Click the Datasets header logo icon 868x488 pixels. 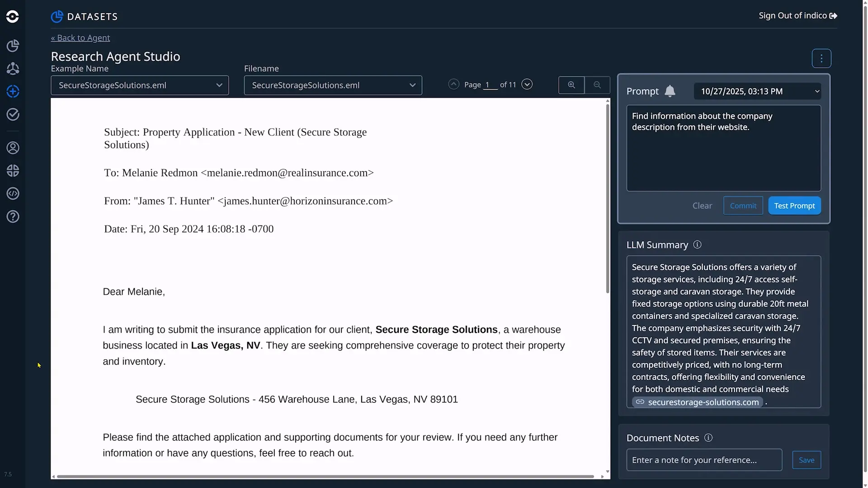coord(57,17)
